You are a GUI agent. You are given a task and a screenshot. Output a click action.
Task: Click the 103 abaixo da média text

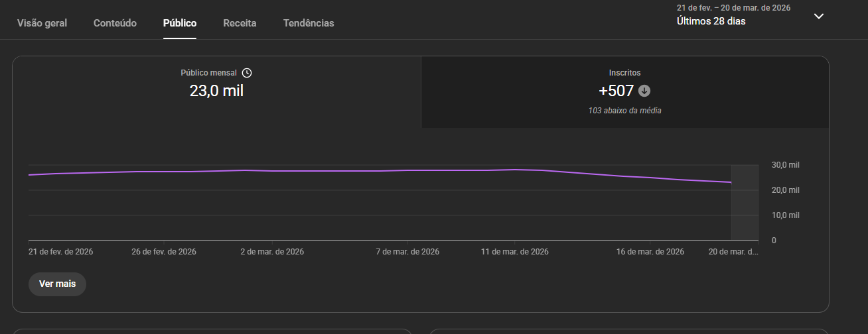(624, 111)
